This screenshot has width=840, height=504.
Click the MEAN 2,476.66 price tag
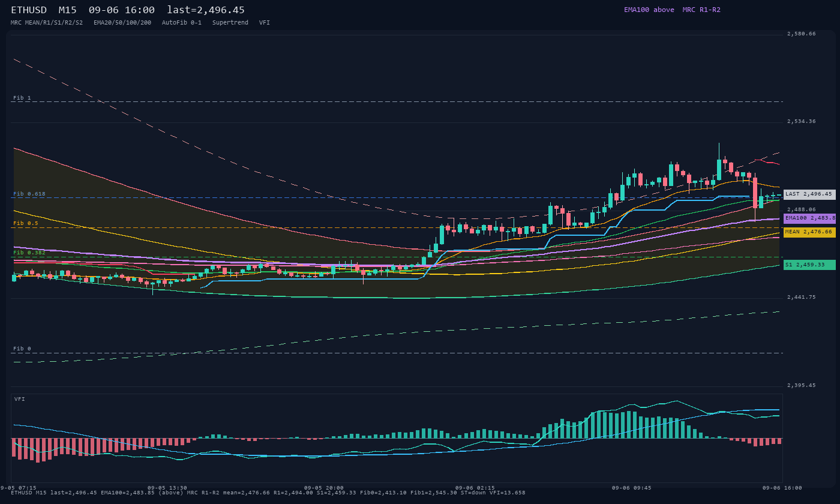(x=809, y=232)
